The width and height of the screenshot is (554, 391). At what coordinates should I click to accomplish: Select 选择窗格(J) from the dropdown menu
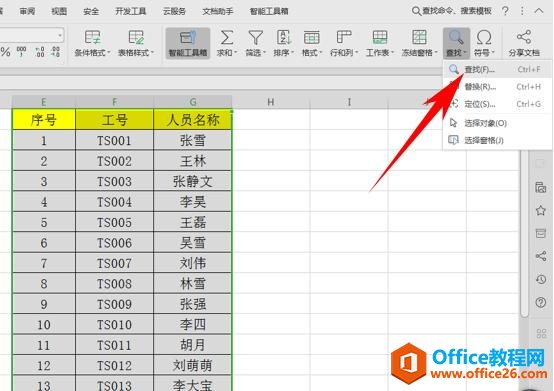(497, 140)
